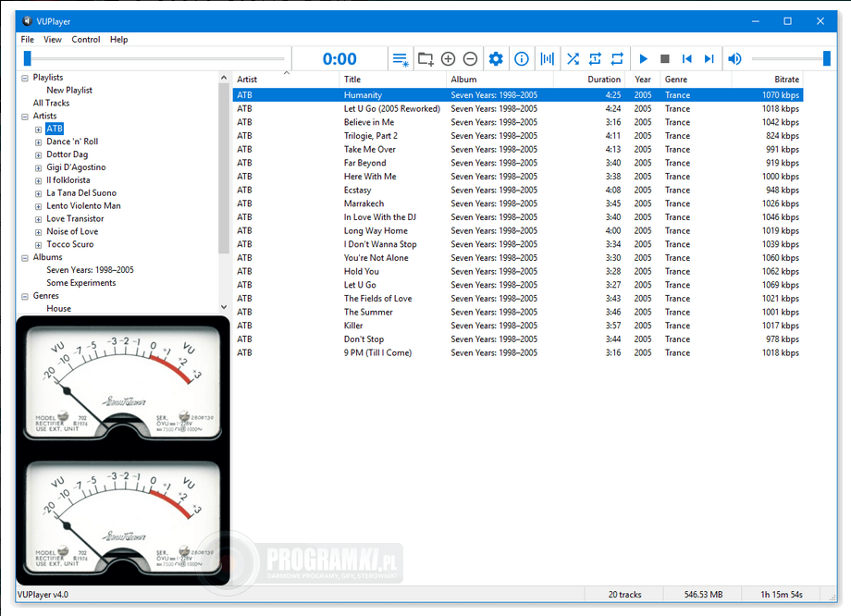Expand the Dance 'n' Roll artist node
Screen dimensions: 851x616
(39, 142)
